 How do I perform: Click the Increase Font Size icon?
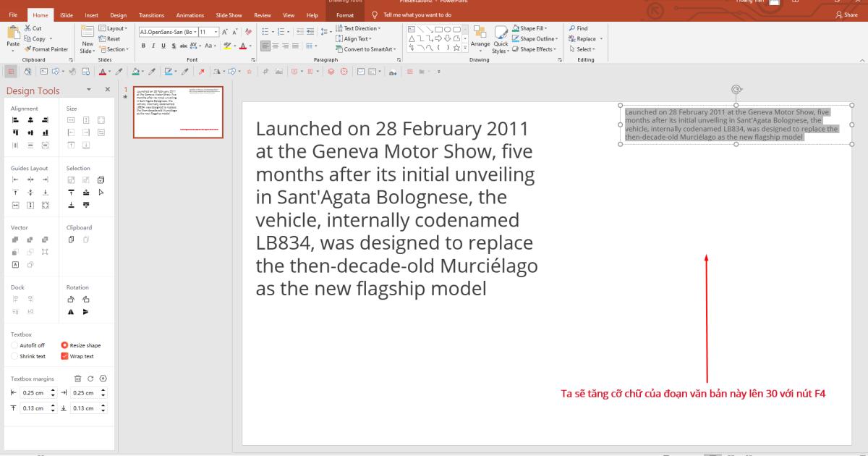pyautogui.click(x=225, y=32)
